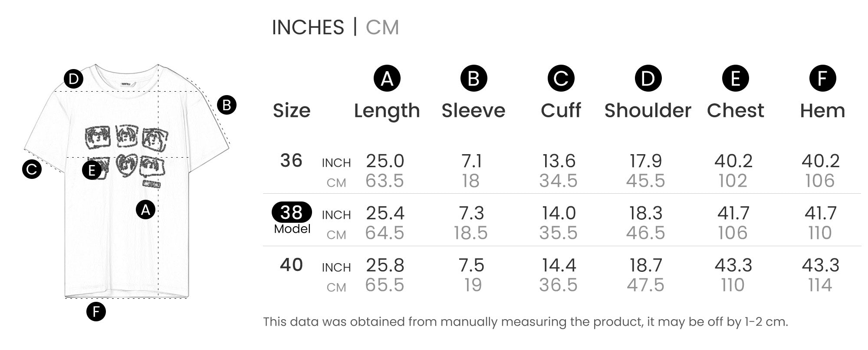The width and height of the screenshot is (868, 350).
Task: Click the F icon above Hem column
Action: 822,79
